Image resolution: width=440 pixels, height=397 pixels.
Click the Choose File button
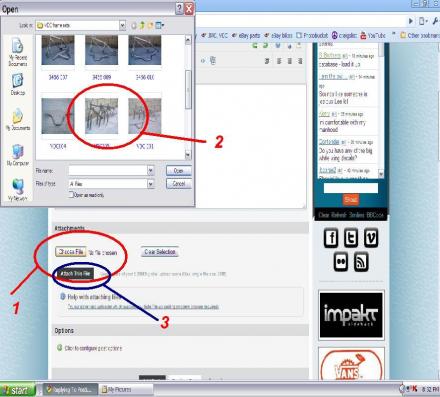pos(71,252)
